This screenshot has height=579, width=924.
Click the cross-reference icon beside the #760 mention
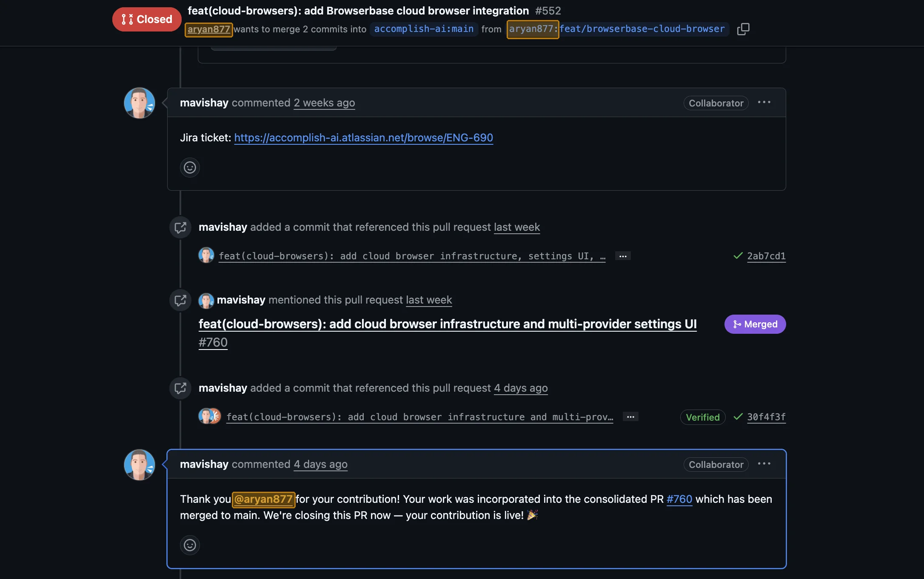pos(180,300)
